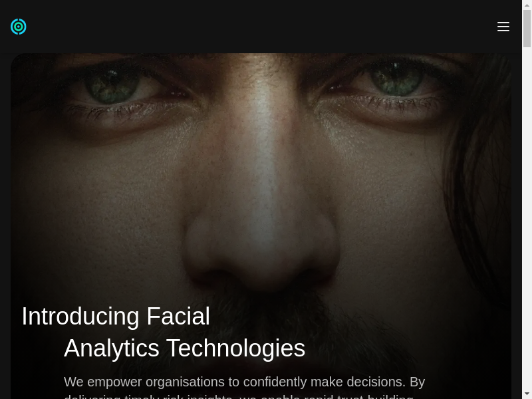532x399 pixels.
Task: Click the phrase "make decisions" in paragraph
Action: (x=358, y=382)
